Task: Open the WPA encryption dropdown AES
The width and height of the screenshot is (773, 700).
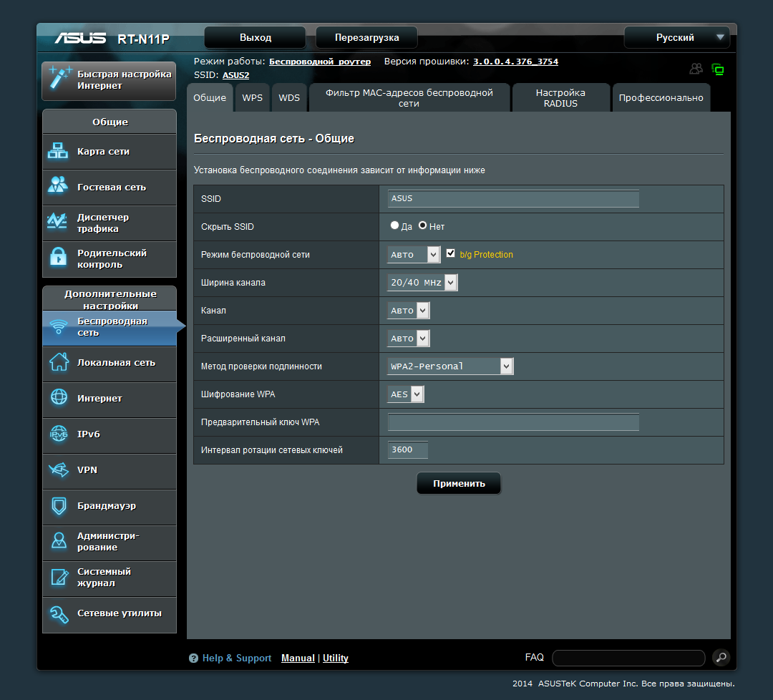Action: [x=405, y=394]
